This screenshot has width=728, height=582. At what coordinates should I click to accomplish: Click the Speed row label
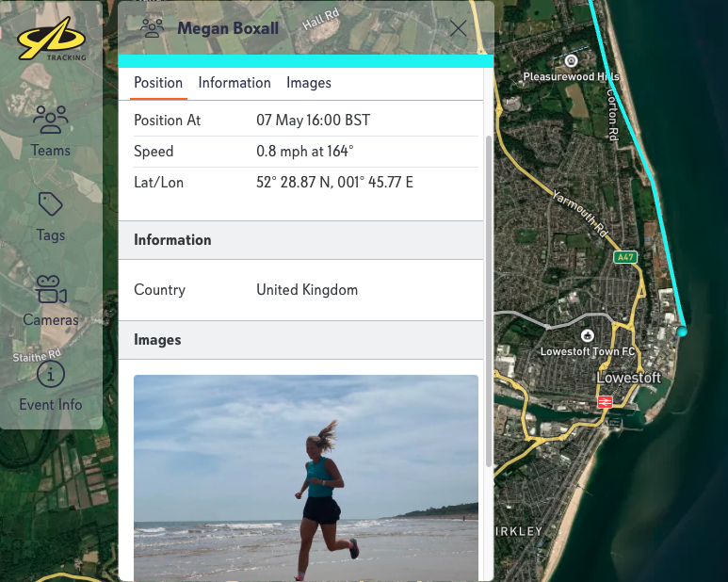point(154,152)
